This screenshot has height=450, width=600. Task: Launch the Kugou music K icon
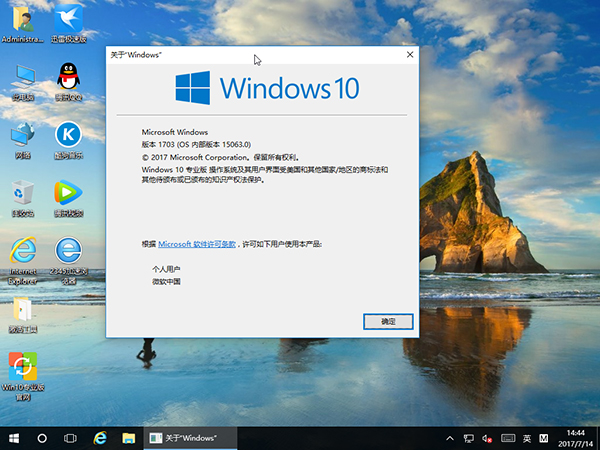[67, 135]
